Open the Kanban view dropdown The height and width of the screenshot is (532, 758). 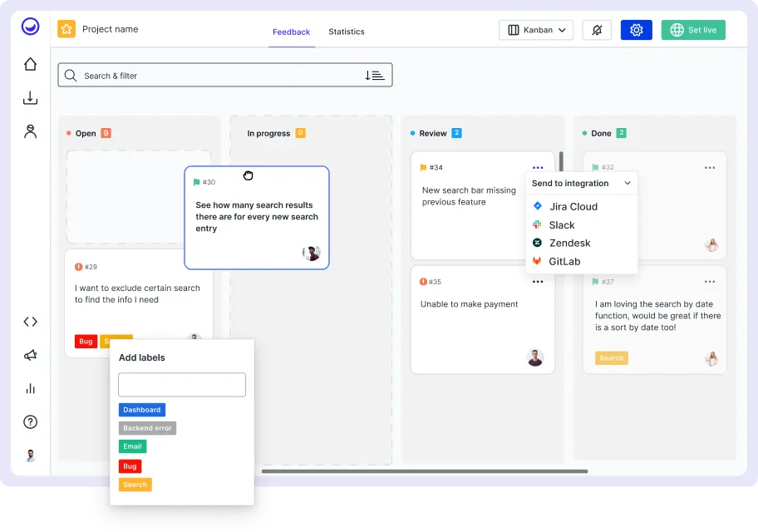pos(536,29)
